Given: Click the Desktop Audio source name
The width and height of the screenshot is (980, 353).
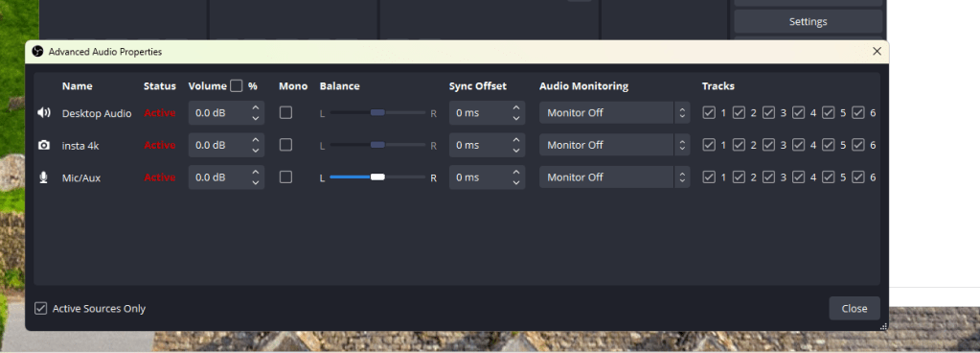Looking at the screenshot, I should point(97,113).
